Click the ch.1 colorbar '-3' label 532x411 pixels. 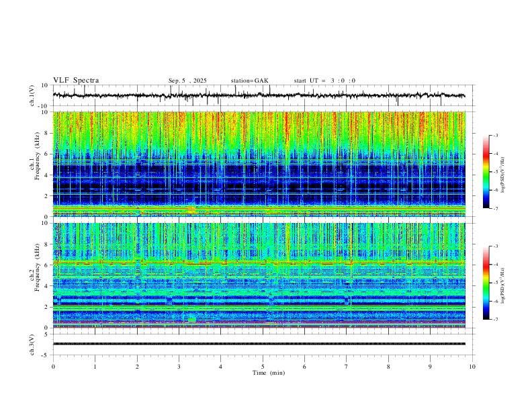click(x=495, y=135)
